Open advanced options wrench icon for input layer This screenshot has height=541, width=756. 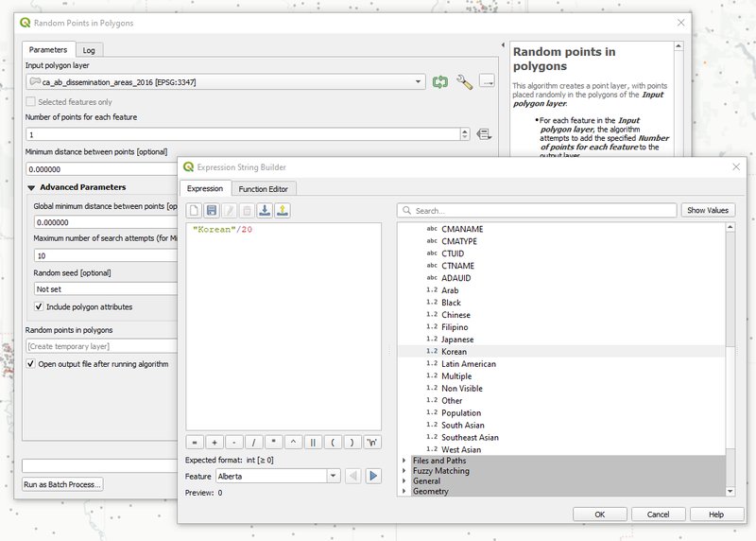click(x=464, y=82)
